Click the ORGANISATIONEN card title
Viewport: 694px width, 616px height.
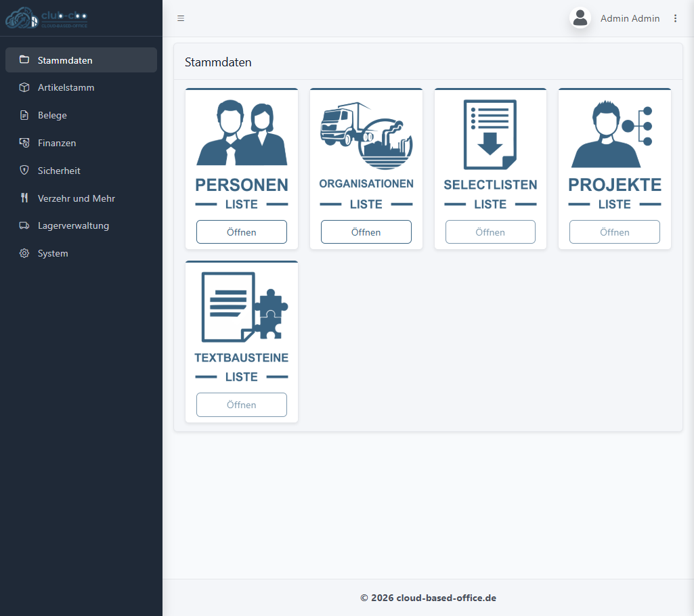click(x=366, y=183)
